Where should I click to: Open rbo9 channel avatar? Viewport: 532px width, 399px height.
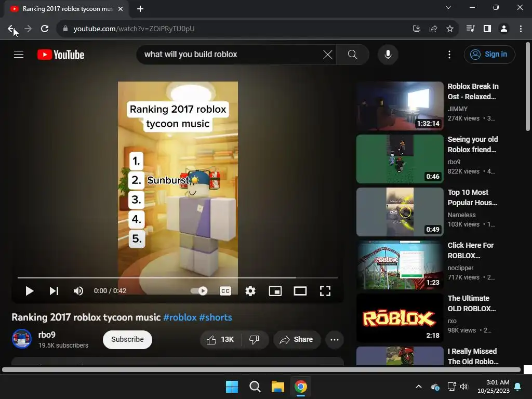coord(22,339)
